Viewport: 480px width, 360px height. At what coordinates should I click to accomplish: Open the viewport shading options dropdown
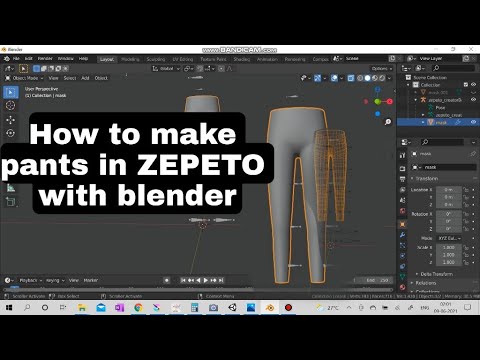pos(390,78)
